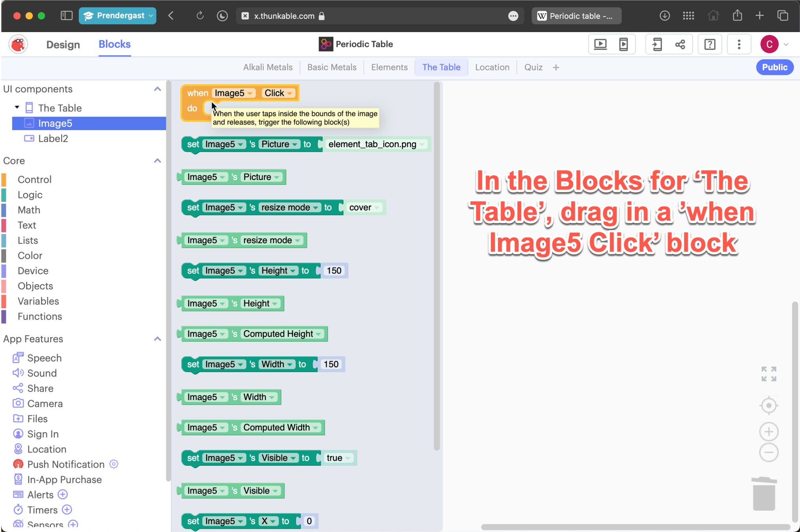
Task: Zoom in the blocks workspace
Action: [x=768, y=432]
